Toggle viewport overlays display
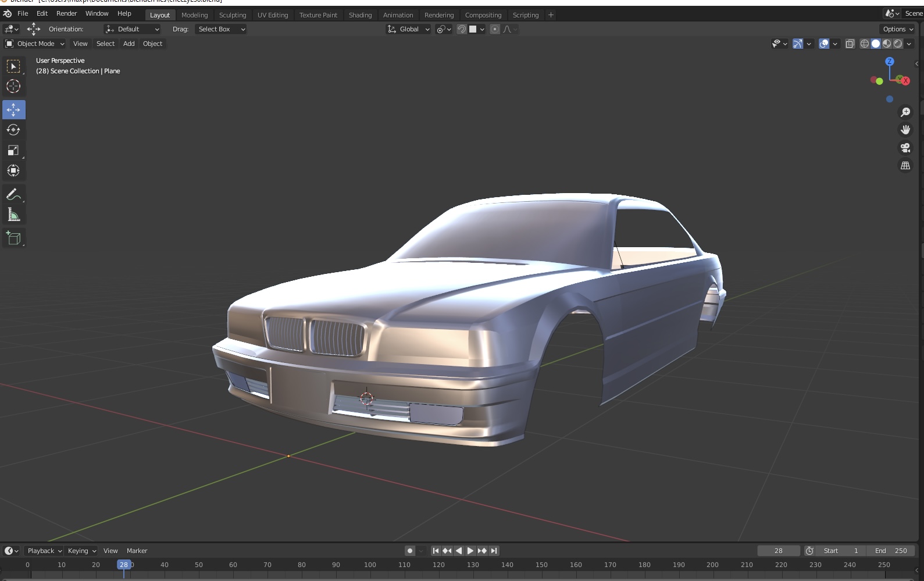924x581 pixels. 824,44
